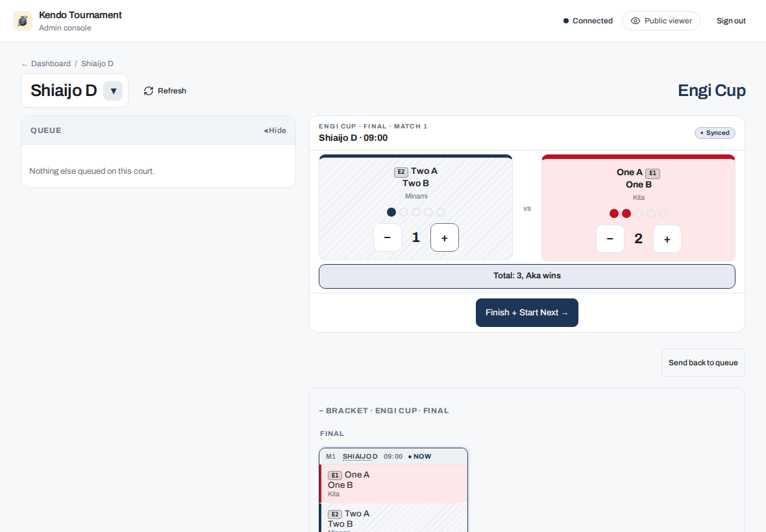Image resolution: width=766 pixels, height=532 pixels.
Task: Click the fifth score dot for Minami team
Action: tap(441, 212)
